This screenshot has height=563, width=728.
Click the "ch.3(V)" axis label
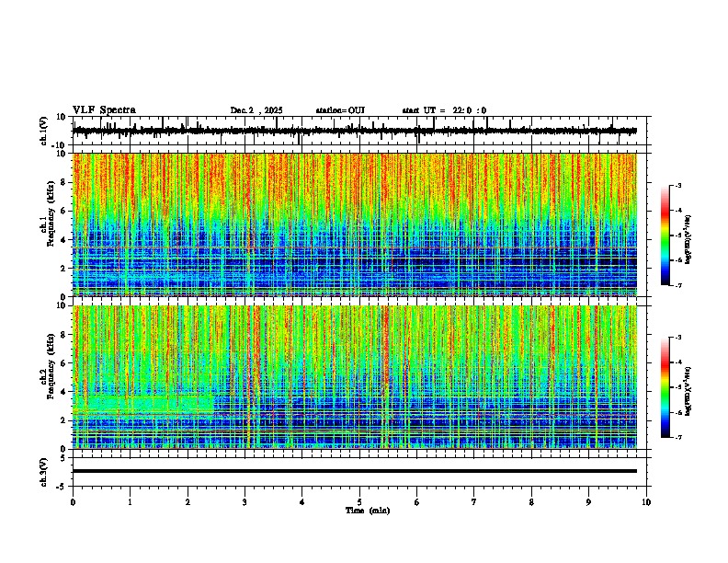[44, 472]
